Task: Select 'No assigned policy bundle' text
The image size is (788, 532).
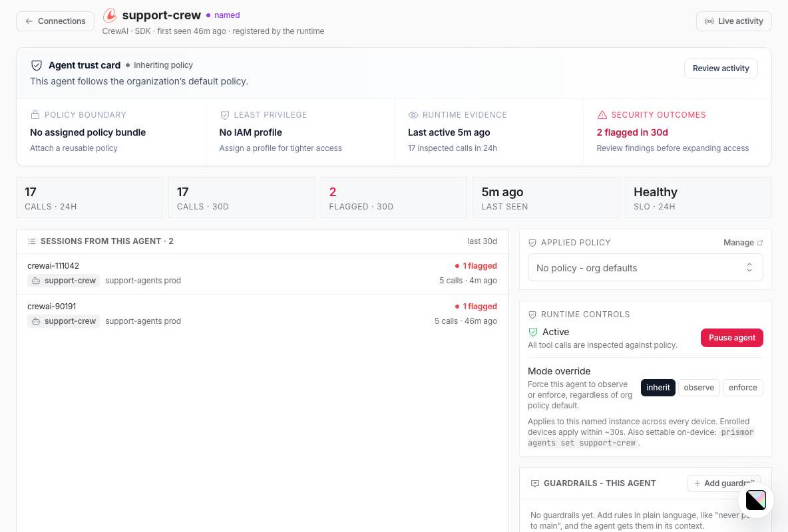Action: 88,132
